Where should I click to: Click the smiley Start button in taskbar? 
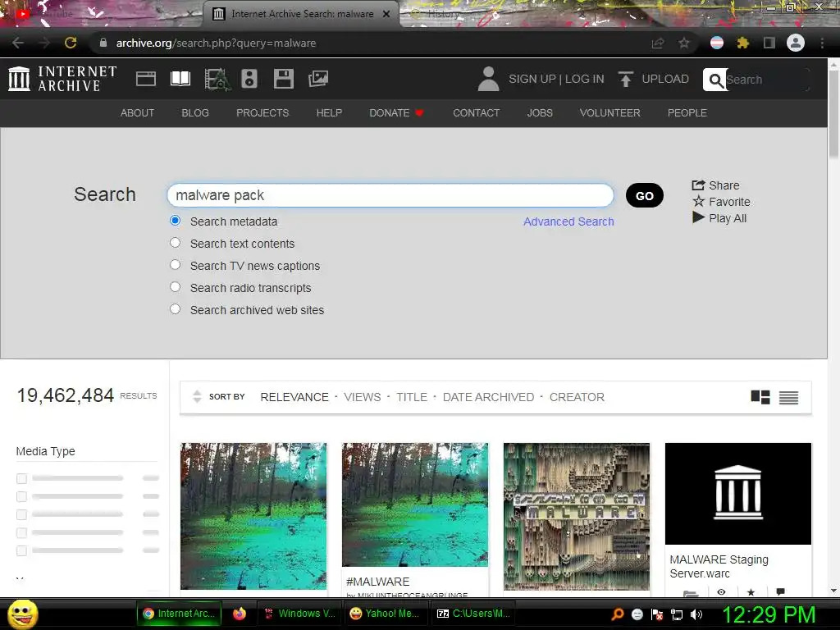23,614
